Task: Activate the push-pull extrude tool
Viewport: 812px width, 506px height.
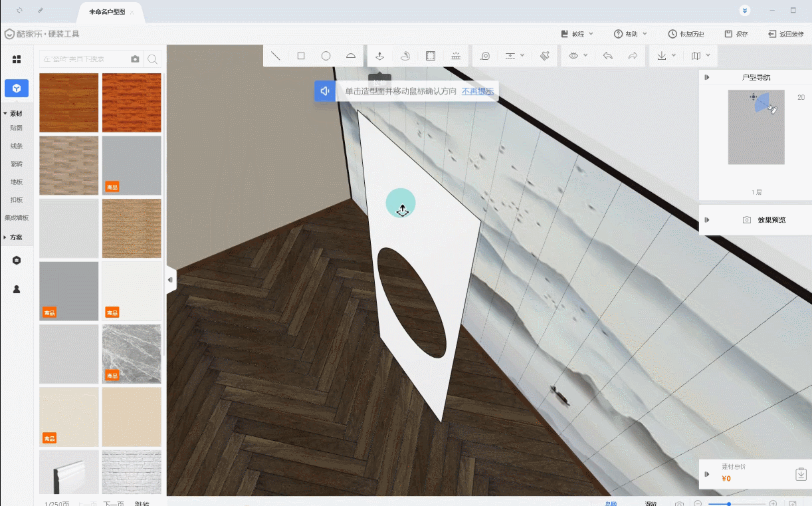Action: (379, 56)
